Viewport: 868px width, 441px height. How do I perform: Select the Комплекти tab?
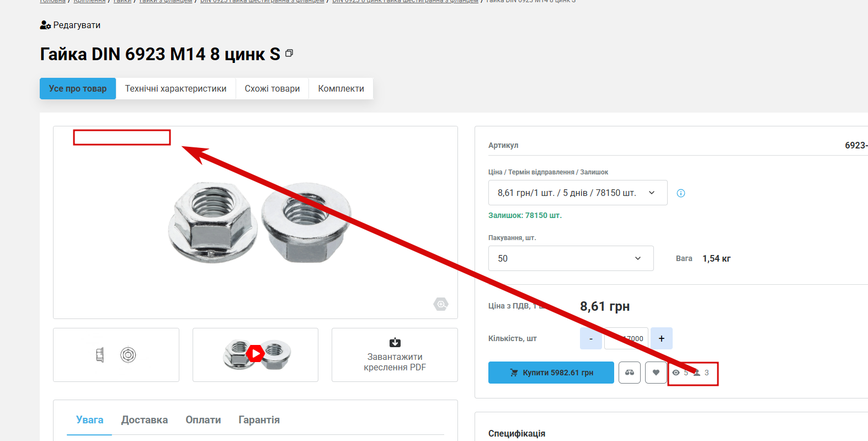pyautogui.click(x=341, y=88)
